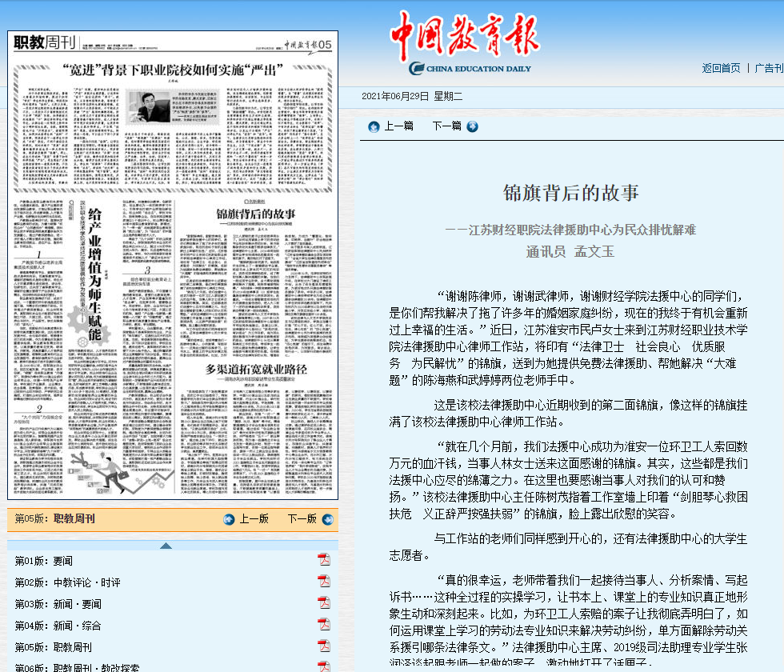Click PDF icon beside 第03版 新闻·要闻
The image size is (784, 672).
click(x=323, y=603)
